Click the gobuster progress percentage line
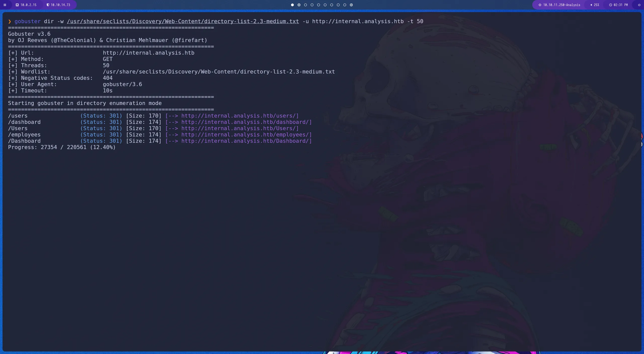644x354 pixels. click(62, 147)
